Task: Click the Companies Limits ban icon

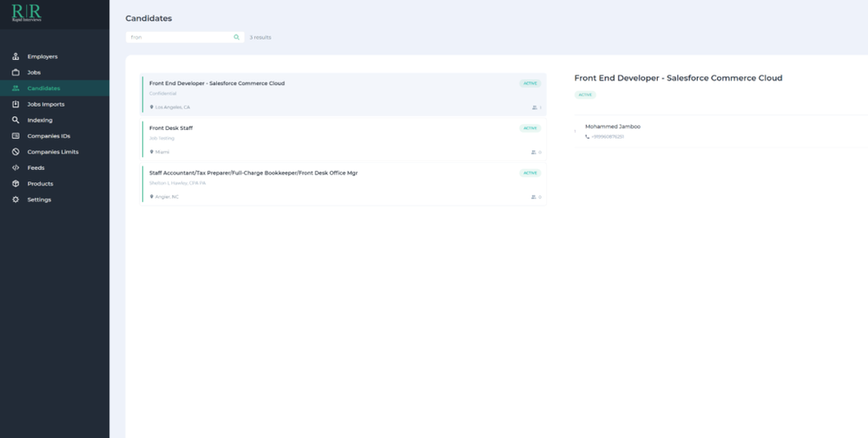Action: 16,152
